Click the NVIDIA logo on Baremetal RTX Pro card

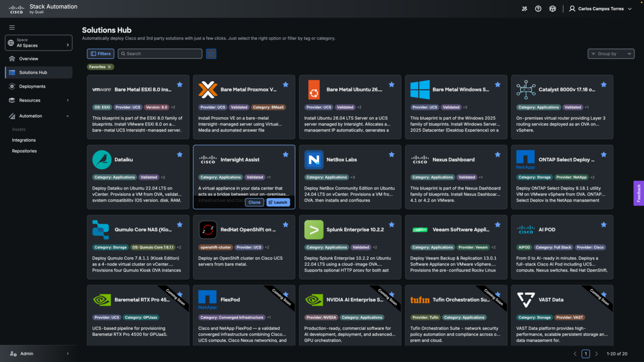click(102, 300)
